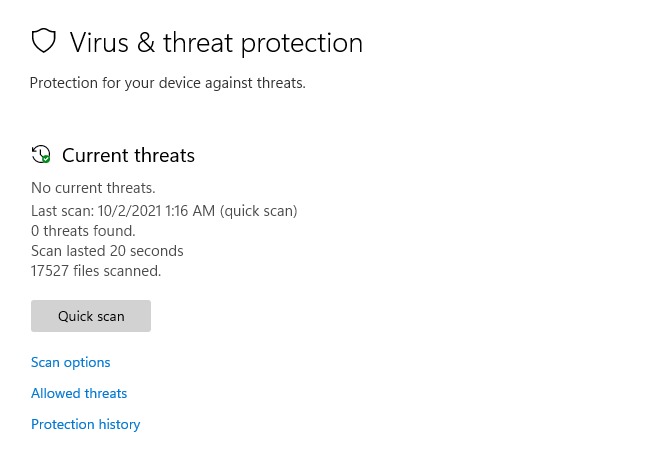
Task: Click the word 'seconds' in scan duration
Action: coord(158,251)
